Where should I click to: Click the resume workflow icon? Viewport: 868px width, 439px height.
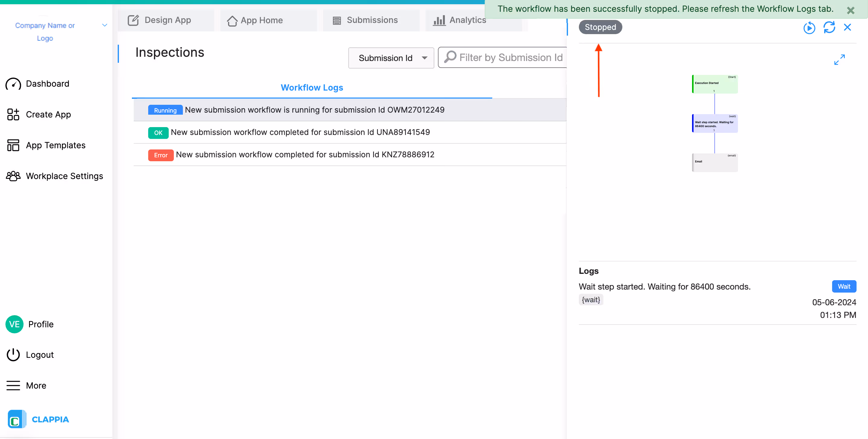click(810, 28)
